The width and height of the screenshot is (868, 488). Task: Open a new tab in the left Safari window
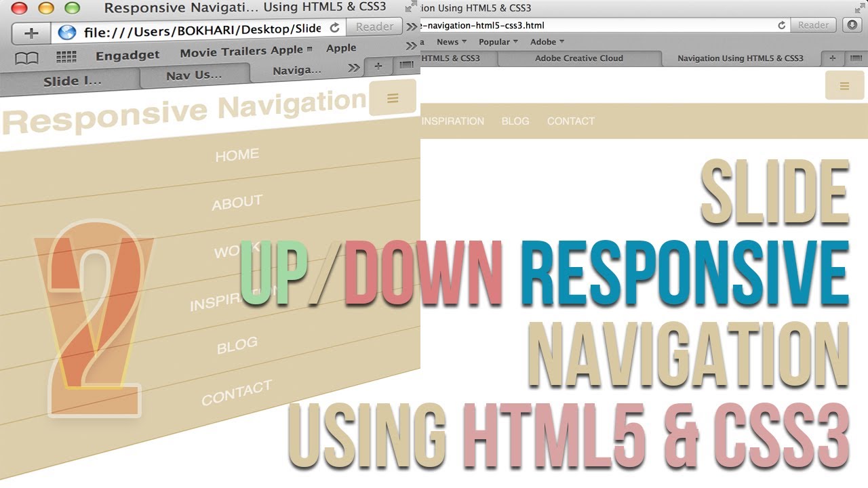378,66
